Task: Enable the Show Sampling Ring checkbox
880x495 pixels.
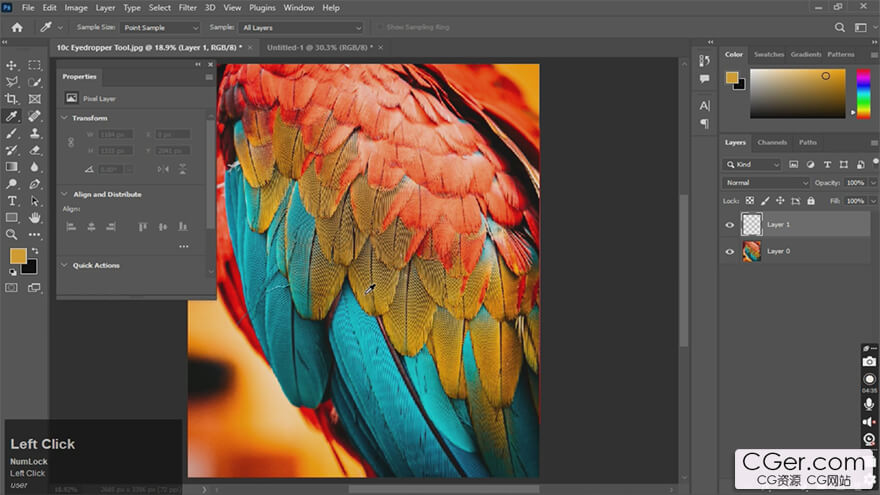Action: 380,28
